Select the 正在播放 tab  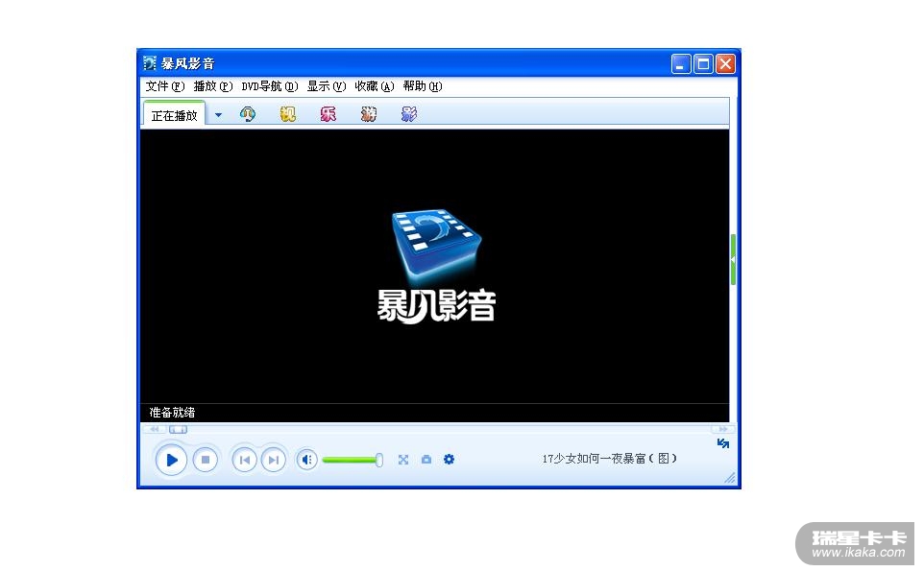[x=175, y=115]
